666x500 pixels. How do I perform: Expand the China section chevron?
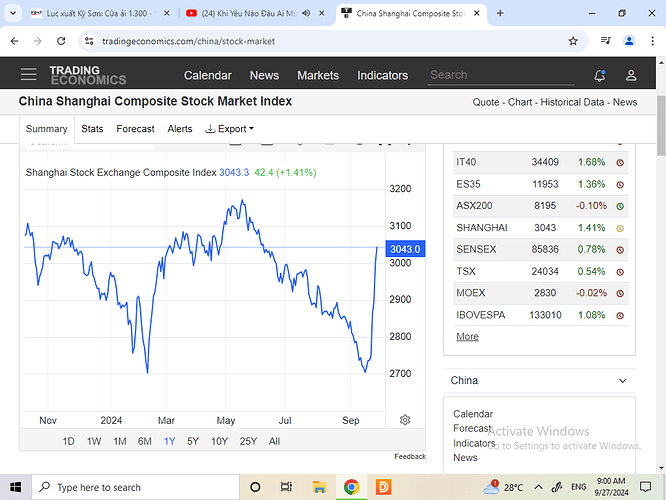pyautogui.click(x=622, y=381)
